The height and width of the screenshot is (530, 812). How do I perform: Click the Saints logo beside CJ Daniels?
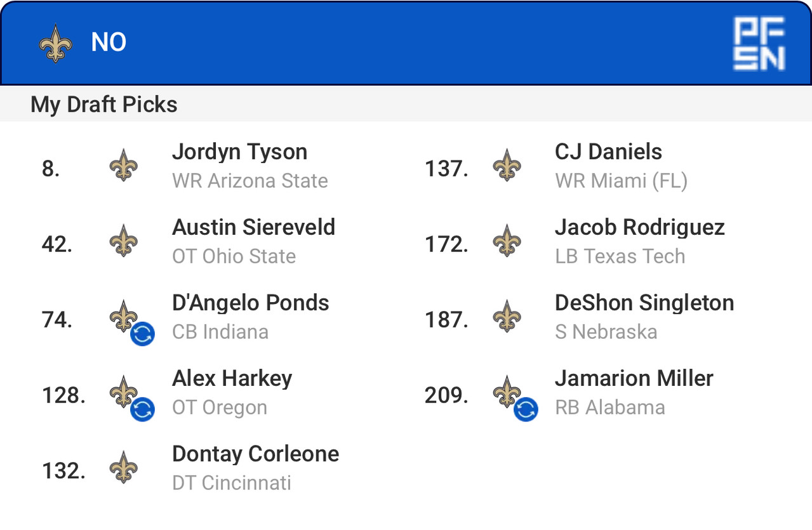(x=507, y=166)
